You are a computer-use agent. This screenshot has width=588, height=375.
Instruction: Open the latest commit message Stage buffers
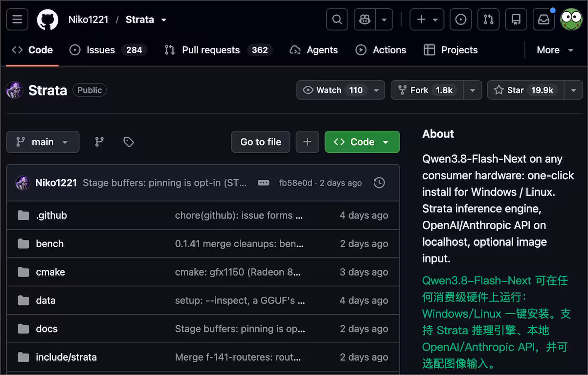(x=165, y=183)
